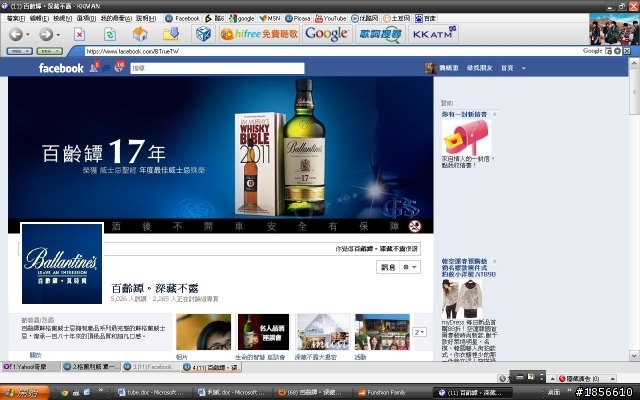Open the green dropdown left of address bar
The height and width of the screenshot is (400, 640).
49,51
